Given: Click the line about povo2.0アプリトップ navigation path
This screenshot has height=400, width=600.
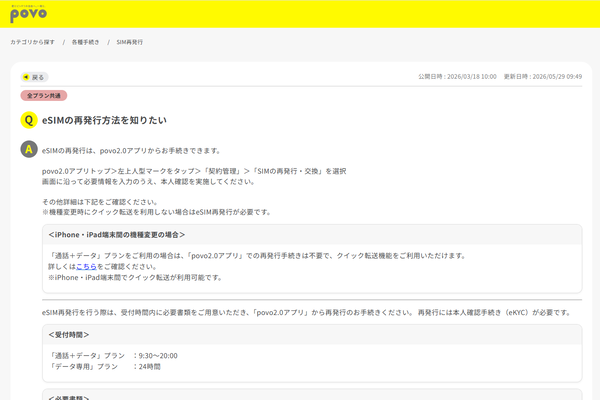Looking at the screenshot, I should [194, 171].
